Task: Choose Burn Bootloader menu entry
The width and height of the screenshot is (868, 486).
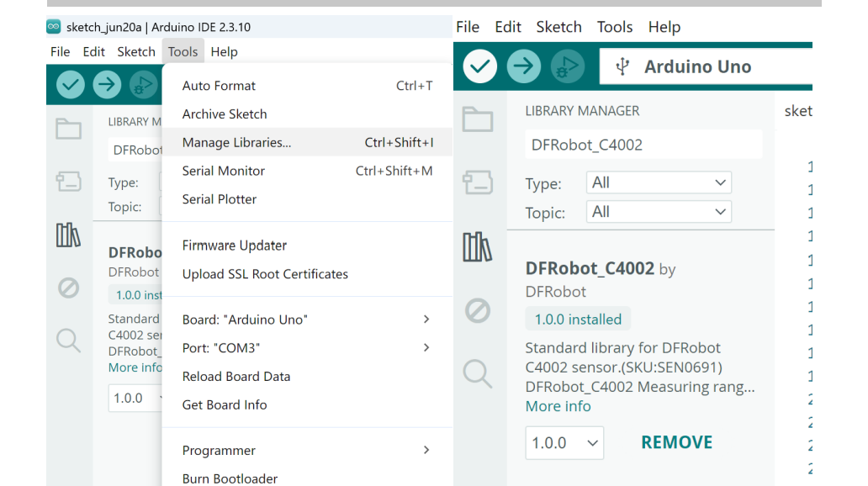Action: coord(307,478)
